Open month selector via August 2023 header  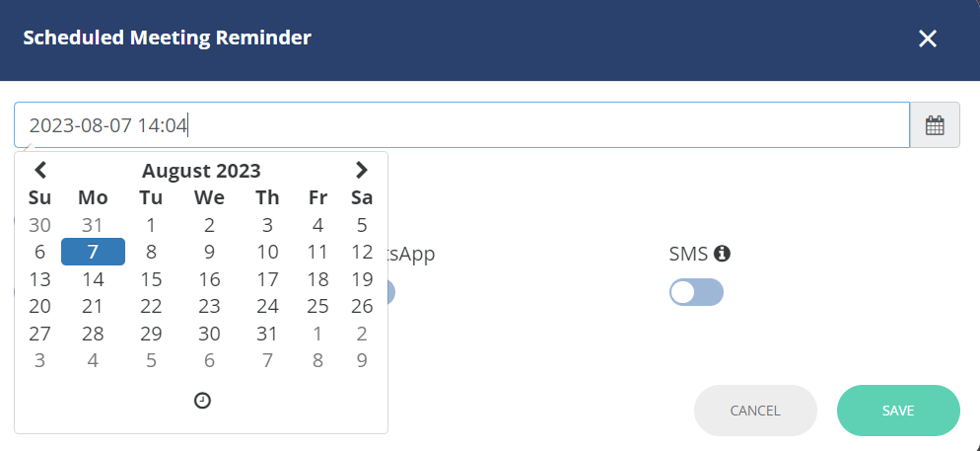click(201, 170)
